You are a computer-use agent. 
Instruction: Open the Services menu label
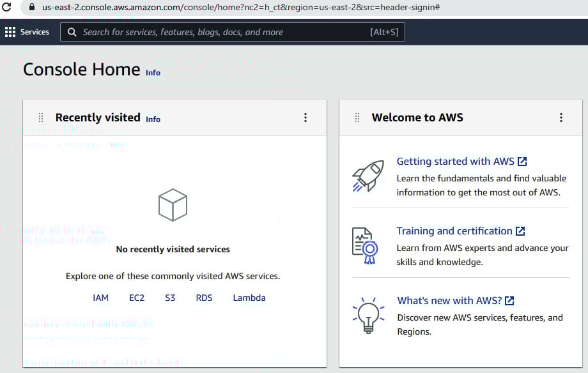point(35,32)
